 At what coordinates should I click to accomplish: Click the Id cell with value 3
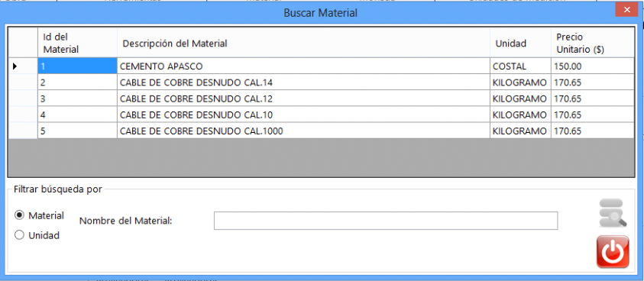(77, 99)
